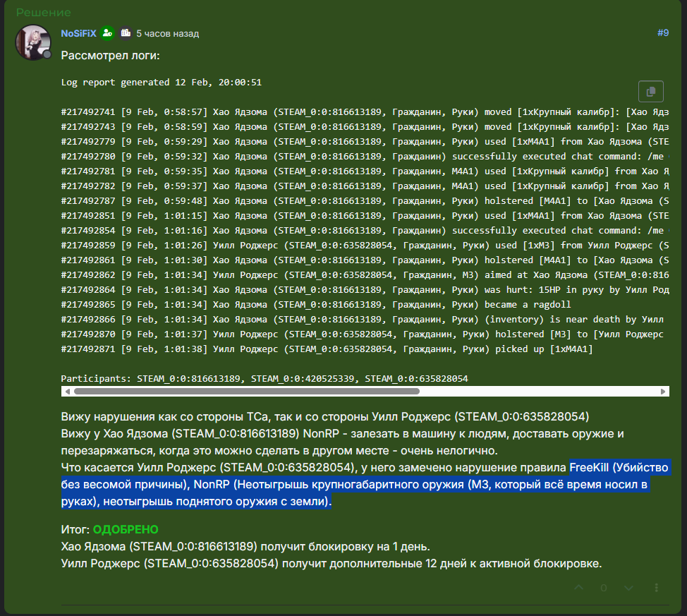Click the right arrow of the log scrollbar
The width and height of the screenshot is (687, 616).
coord(663,391)
